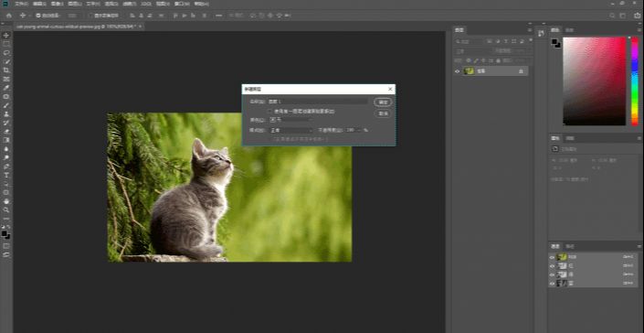
Task: Select the Hand tool
Action: pos(6,201)
